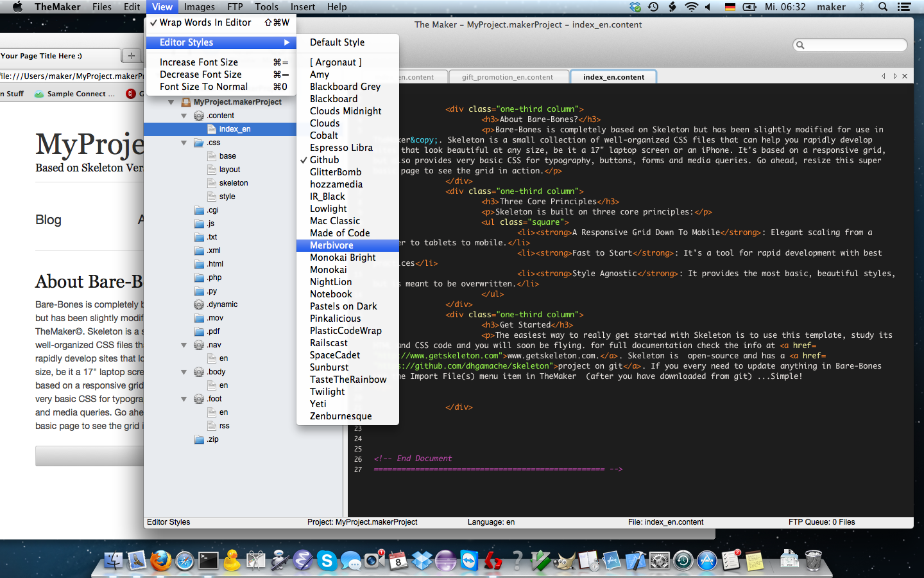Click the Spotlight search icon in menu bar
This screenshot has width=924, height=578.
pyautogui.click(x=883, y=7)
